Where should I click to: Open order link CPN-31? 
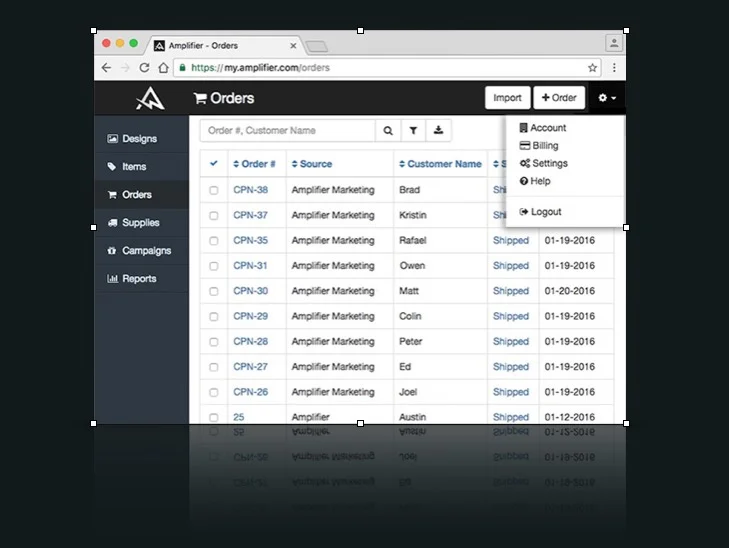pos(251,265)
